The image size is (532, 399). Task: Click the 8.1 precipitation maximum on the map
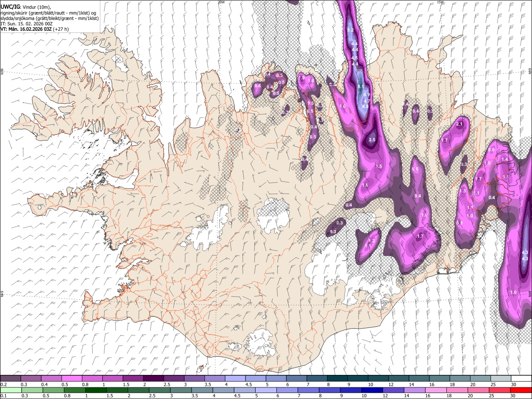pos(361,86)
